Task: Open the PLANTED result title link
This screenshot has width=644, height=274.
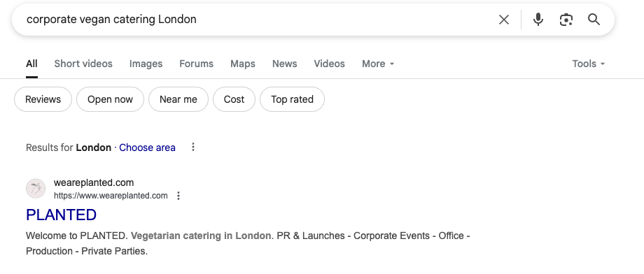Action: click(x=61, y=215)
